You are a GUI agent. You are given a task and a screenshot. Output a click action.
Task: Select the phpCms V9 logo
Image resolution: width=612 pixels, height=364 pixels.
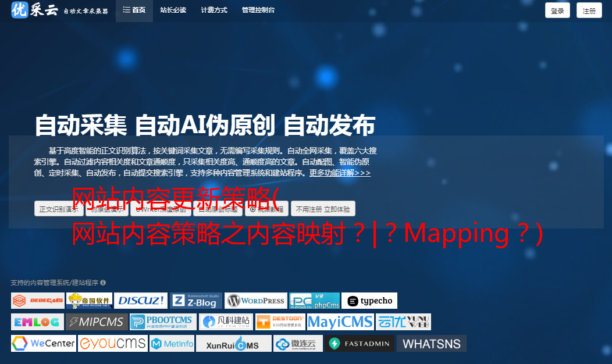click(315, 301)
